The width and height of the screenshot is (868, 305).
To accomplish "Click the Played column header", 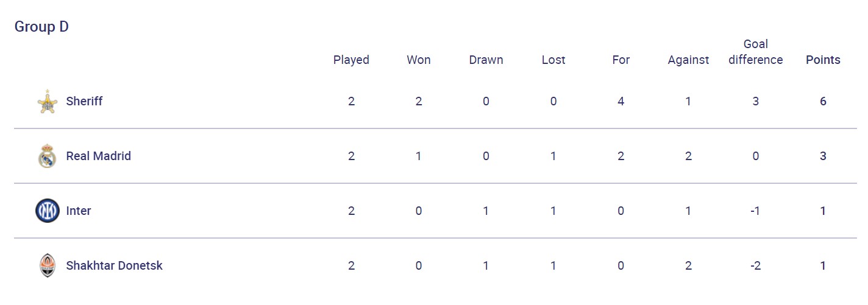I will [351, 60].
